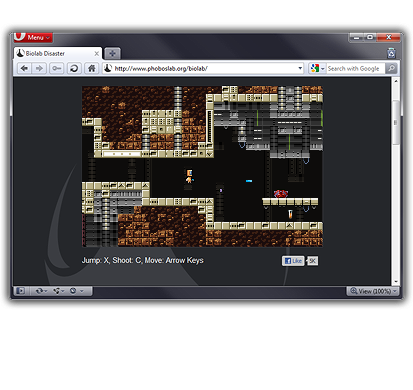
Task: Open a new tab with plus button
Action: pyautogui.click(x=112, y=53)
